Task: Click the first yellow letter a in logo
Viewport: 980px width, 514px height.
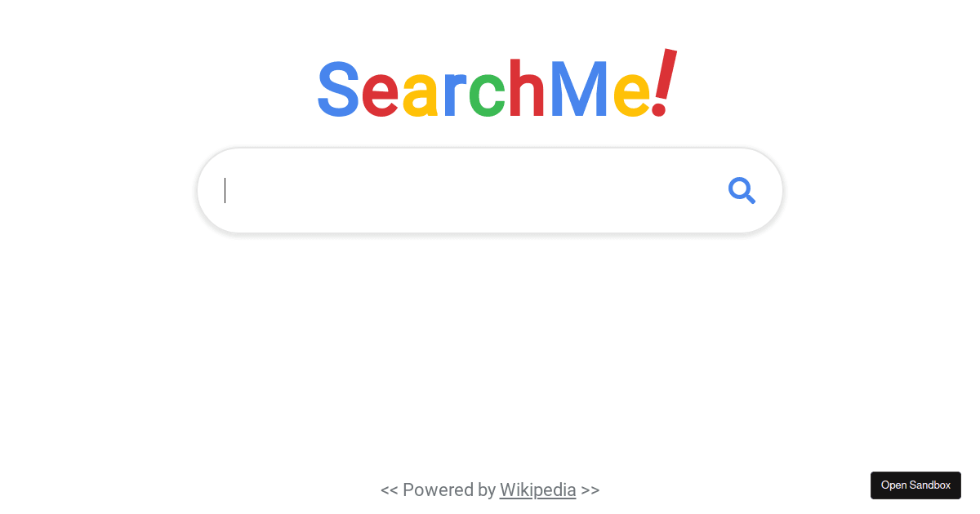Action: [421, 95]
